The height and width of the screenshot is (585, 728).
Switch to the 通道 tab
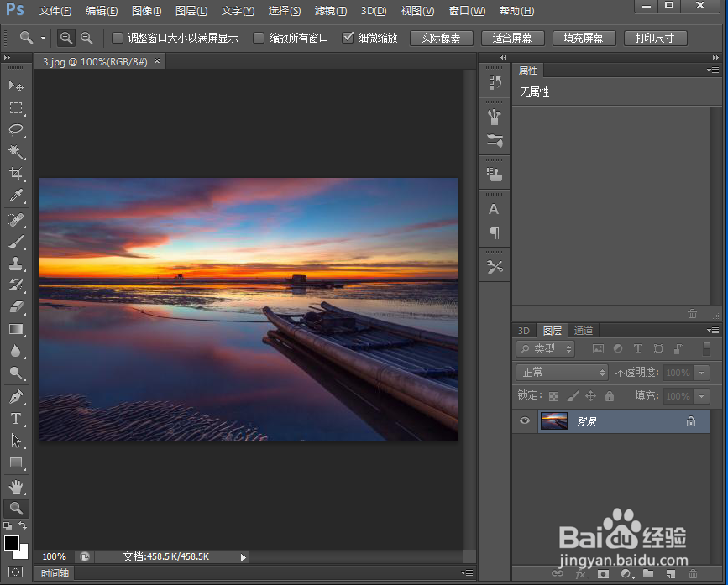(584, 331)
